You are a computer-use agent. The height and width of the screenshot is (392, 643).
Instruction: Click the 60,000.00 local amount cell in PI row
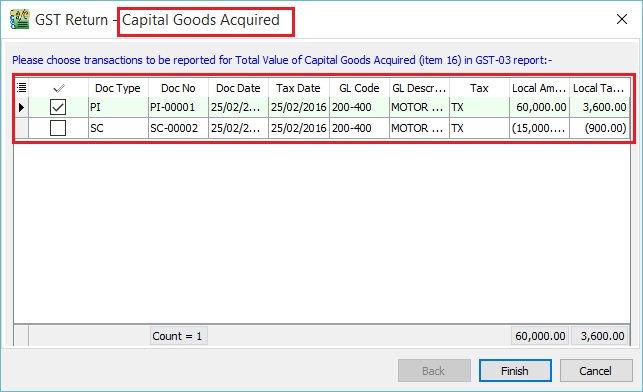click(539, 107)
